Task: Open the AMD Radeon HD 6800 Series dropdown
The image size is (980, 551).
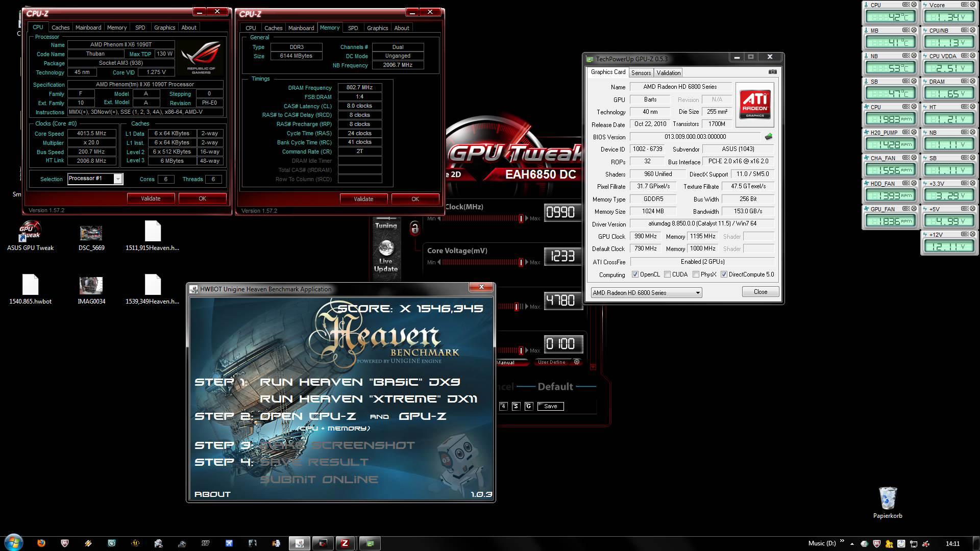Action: pos(646,293)
